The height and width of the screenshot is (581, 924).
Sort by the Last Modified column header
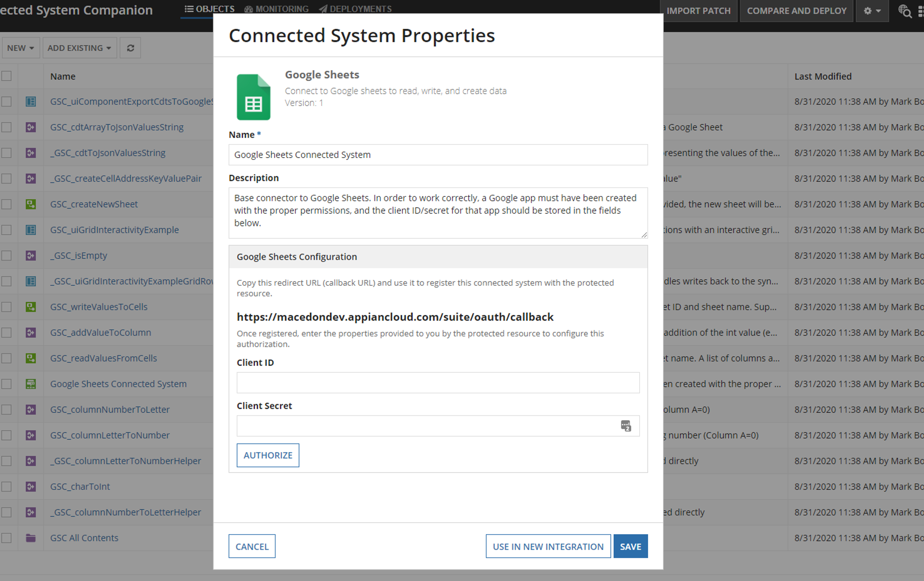[x=823, y=76]
